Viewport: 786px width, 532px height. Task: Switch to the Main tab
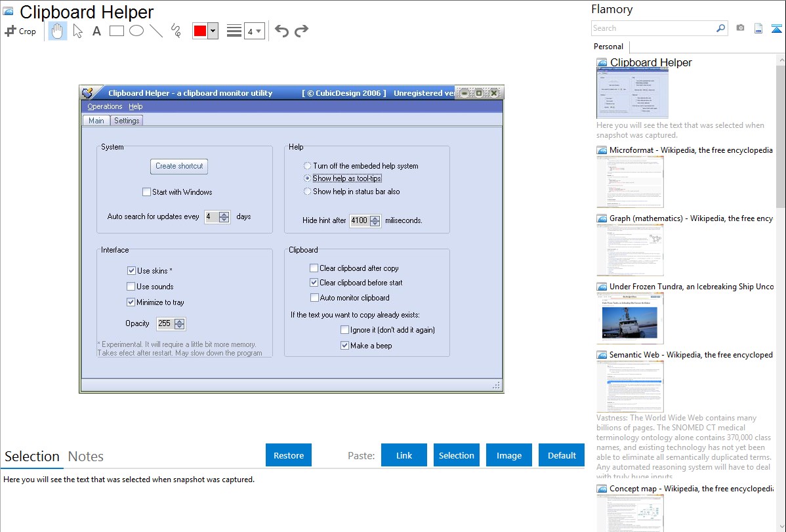(x=96, y=120)
